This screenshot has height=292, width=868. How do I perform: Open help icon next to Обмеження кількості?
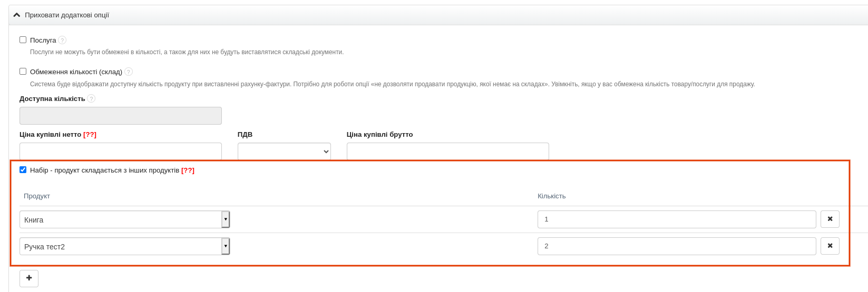coord(129,72)
